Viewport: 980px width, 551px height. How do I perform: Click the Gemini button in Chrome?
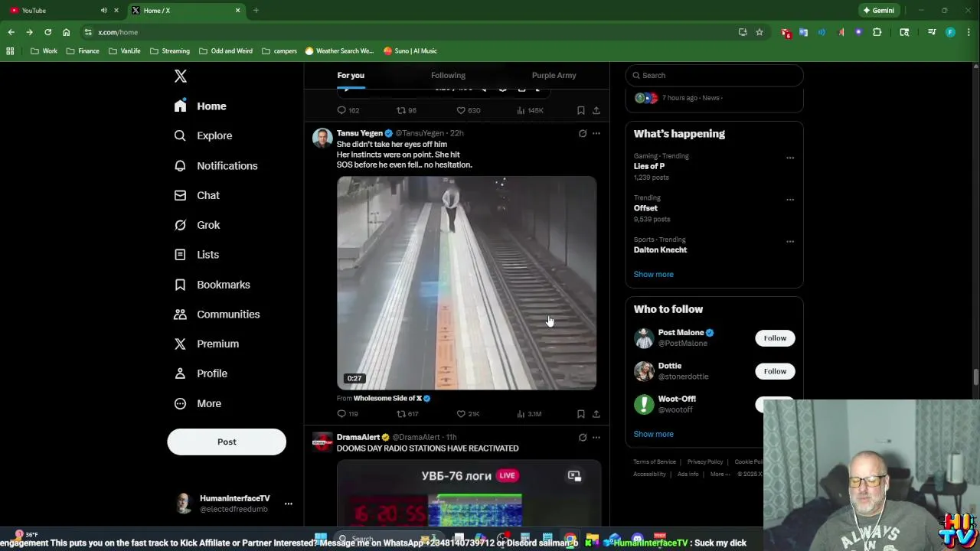[878, 11]
